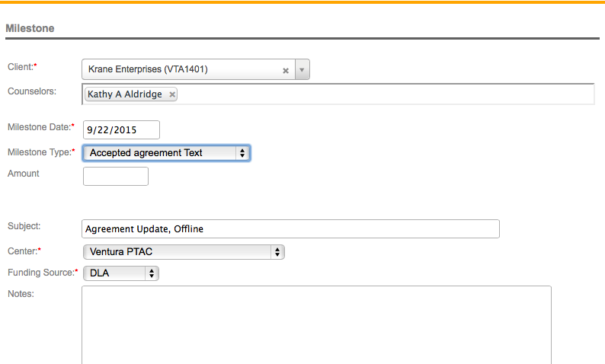The width and height of the screenshot is (605, 364).
Task: Click into the Subject text field
Action: pos(290,229)
